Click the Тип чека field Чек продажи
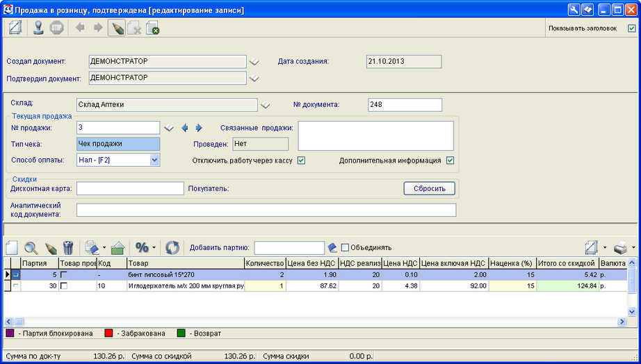Image resolution: width=641 pixels, height=364 pixels. click(x=118, y=144)
